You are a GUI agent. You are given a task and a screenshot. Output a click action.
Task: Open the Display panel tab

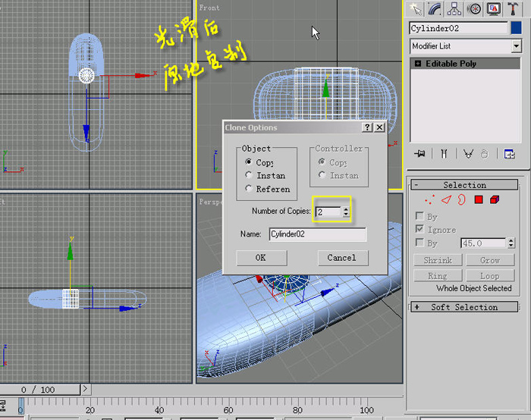click(493, 9)
